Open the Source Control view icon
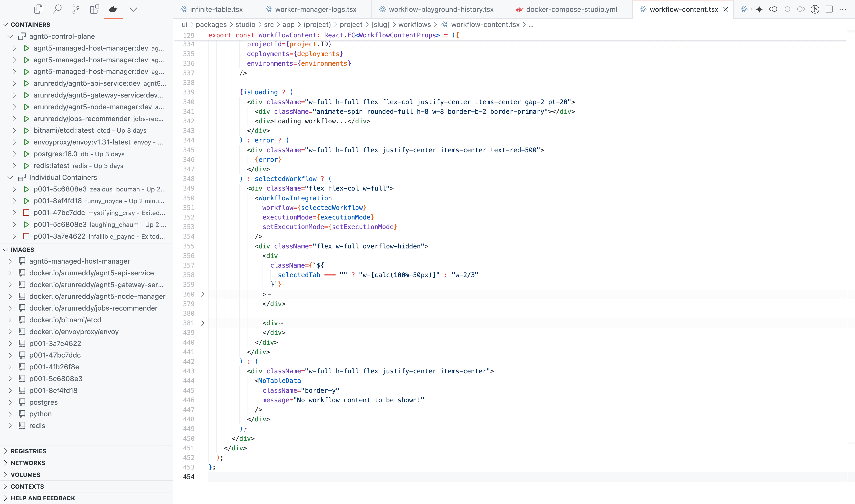Image resolution: width=855 pixels, height=504 pixels. [x=76, y=9]
